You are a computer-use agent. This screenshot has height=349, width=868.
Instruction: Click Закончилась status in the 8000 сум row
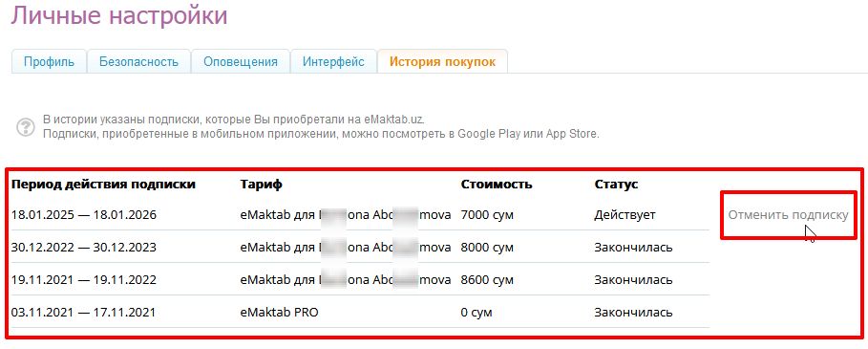[x=634, y=247]
